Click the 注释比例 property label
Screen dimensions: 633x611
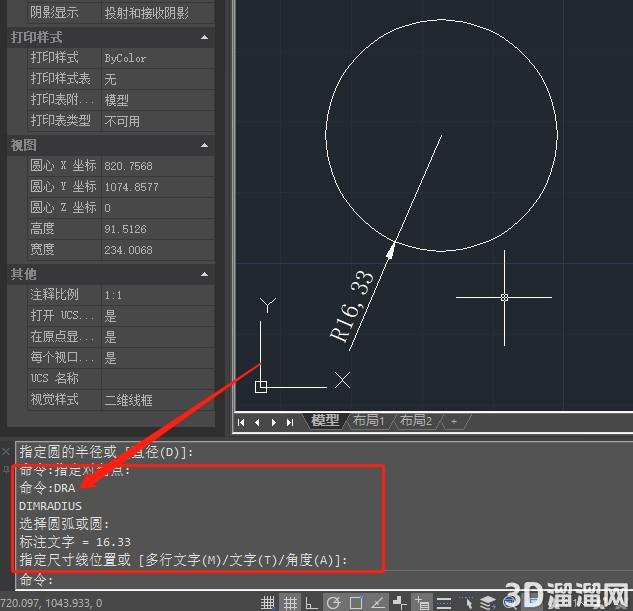pos(54,295)
